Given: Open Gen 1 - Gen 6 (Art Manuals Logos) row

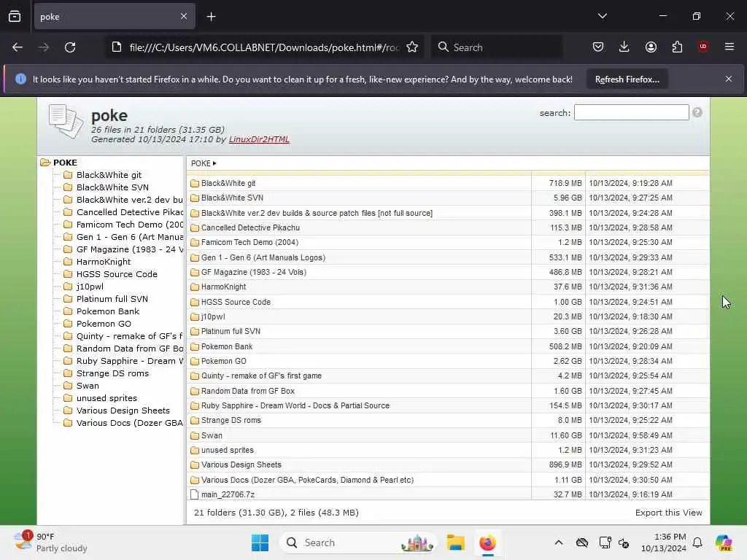Looking at the screenshot, I should (x=448, y=257).
